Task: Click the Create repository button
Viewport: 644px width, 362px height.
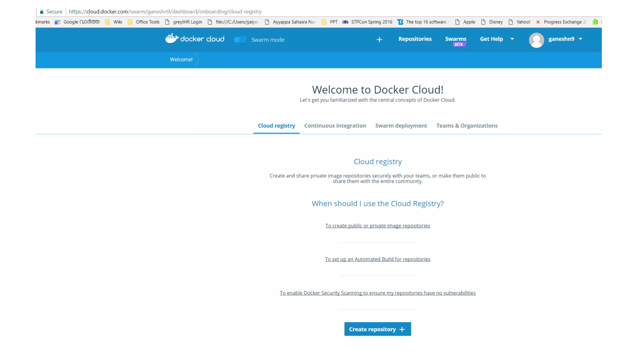Action: [377, 329]
